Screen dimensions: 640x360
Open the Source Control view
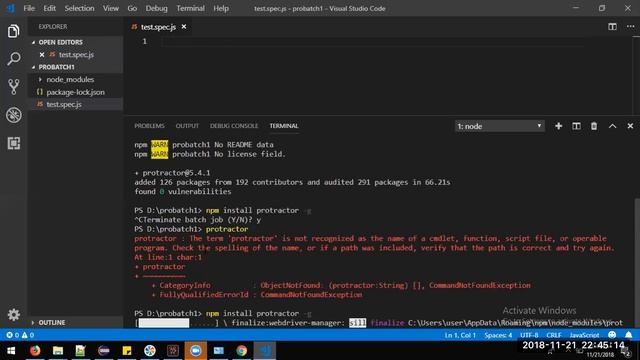13,87
